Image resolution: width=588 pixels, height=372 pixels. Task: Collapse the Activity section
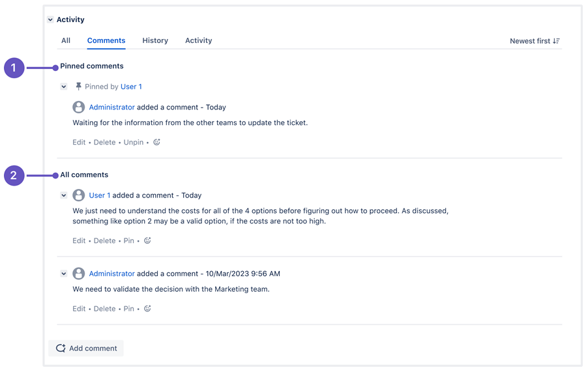click(x=50, y=20)
